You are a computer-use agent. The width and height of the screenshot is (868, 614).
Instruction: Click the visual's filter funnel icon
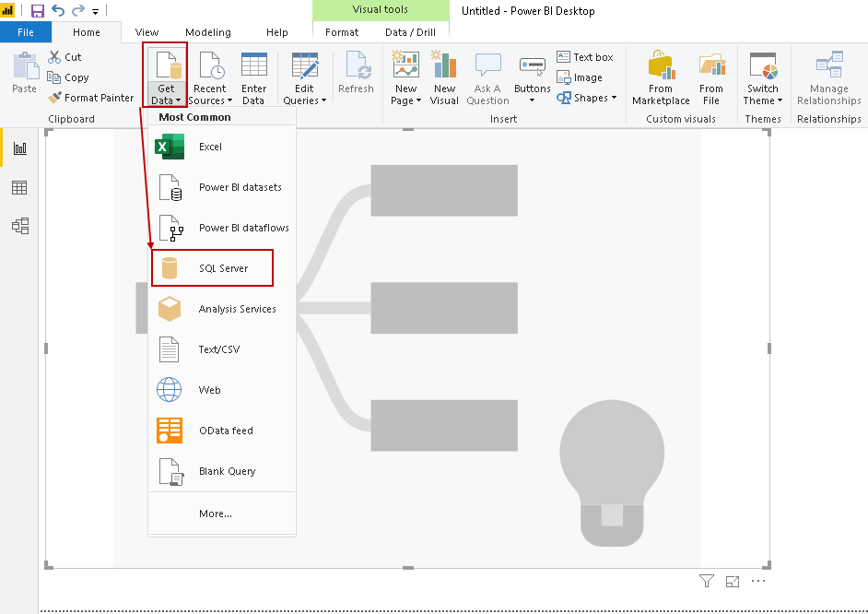707,581
